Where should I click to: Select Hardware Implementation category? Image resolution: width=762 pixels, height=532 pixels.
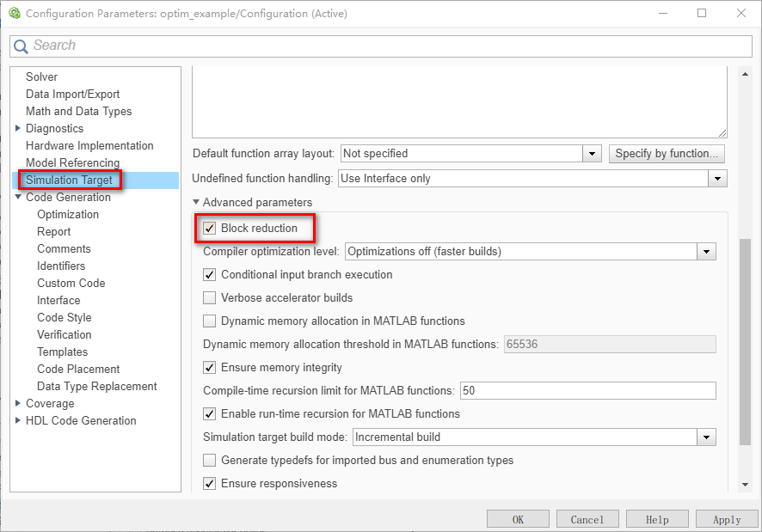(x=89, y=146)
